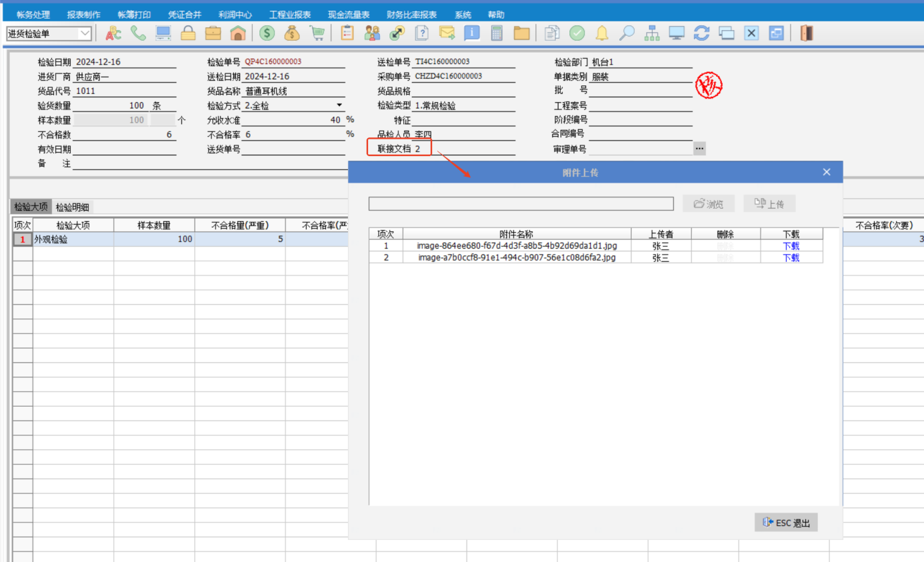The width and height of the screenshot is (924, 562).
Task: Click the org chart hierarchy icon
Action: pos(651,33)
